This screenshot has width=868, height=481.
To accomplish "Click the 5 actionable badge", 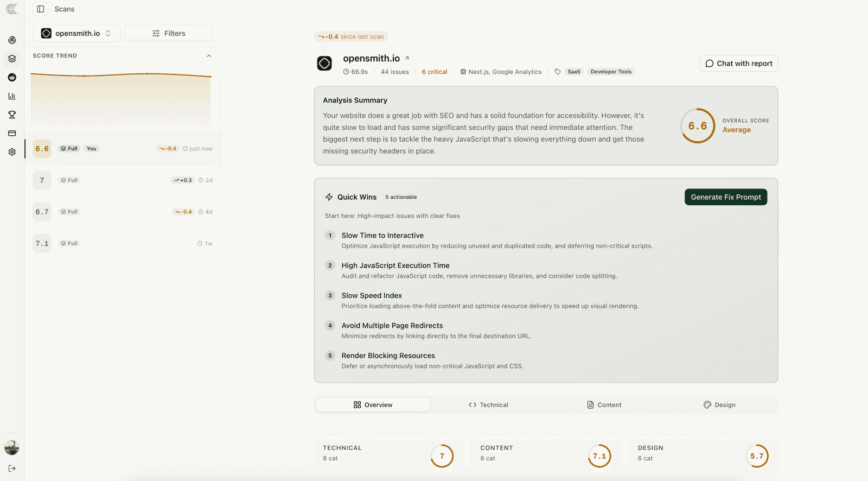I will click(x=401, y=197).
